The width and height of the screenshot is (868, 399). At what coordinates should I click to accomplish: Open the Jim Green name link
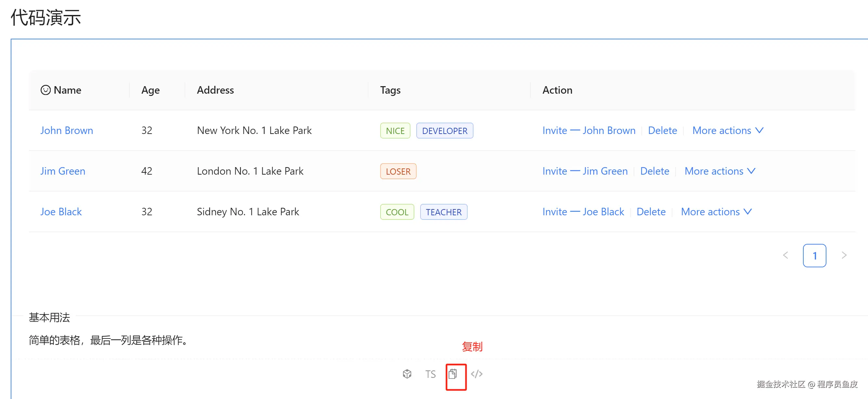[x=63, y=171]
